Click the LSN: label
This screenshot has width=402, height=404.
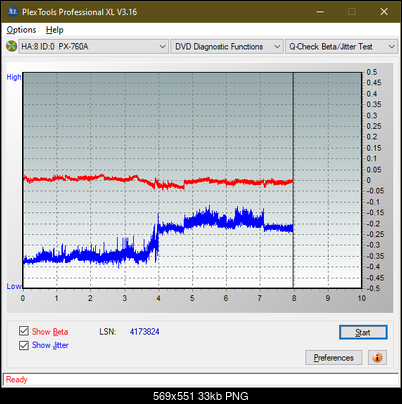pos(108,332)
